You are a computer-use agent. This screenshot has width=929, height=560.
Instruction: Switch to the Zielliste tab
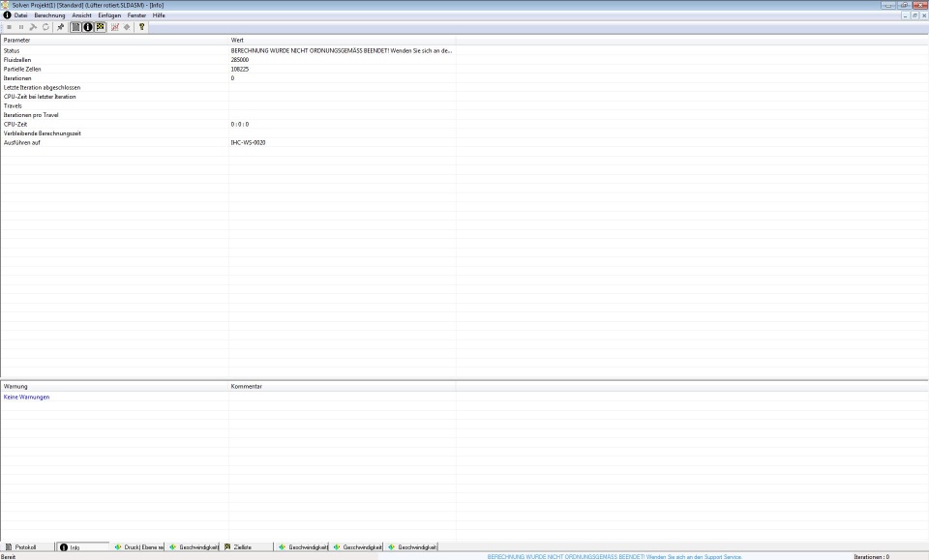[x=248, y=547]
